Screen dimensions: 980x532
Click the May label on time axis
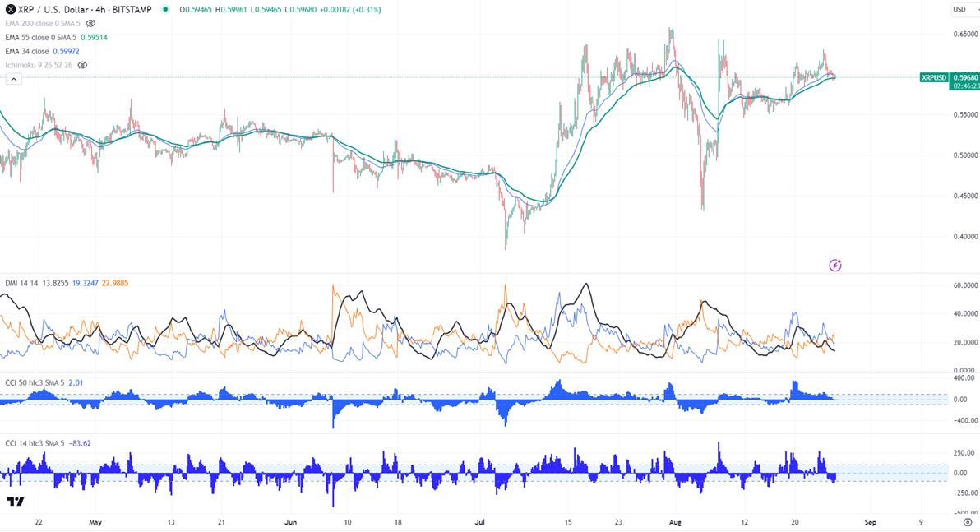point(95,522)
